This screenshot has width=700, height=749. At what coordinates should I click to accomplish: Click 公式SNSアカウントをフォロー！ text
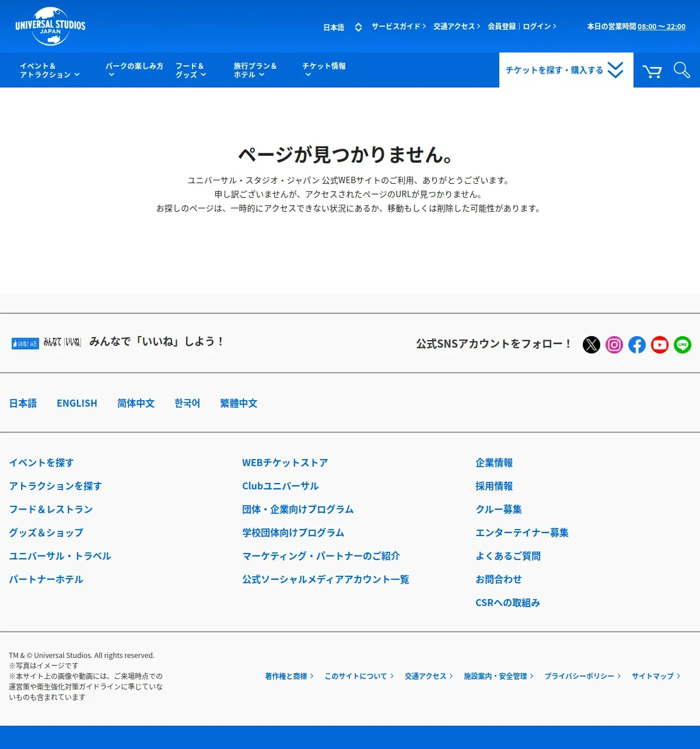point(494,344)
